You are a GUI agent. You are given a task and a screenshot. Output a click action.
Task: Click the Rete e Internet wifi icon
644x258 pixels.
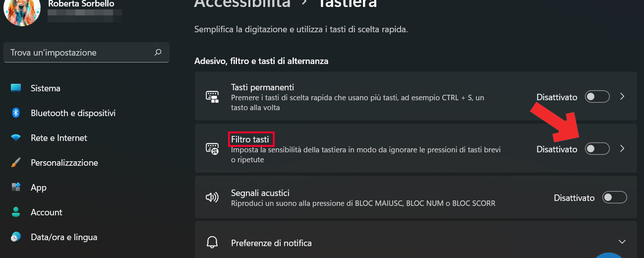pyautogui.click(x=16, y=138)
